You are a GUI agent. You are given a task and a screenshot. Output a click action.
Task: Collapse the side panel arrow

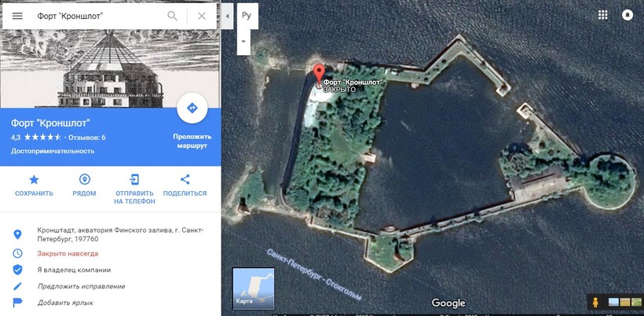(227, 16)
